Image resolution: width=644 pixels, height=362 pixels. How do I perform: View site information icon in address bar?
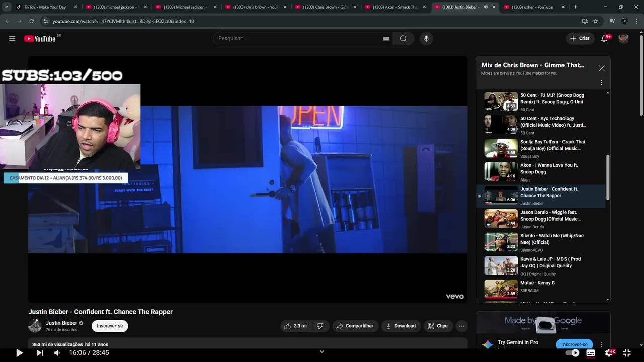pyautogui.click(x=46, y=21)
